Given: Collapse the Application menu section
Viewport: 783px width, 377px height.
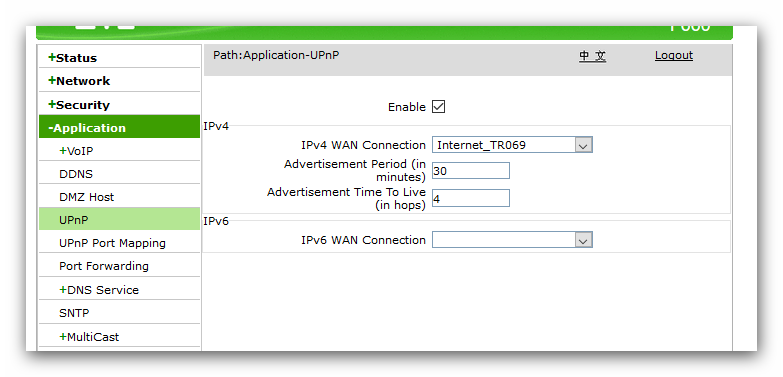Looking at the screenshot, I should point(119,128).
